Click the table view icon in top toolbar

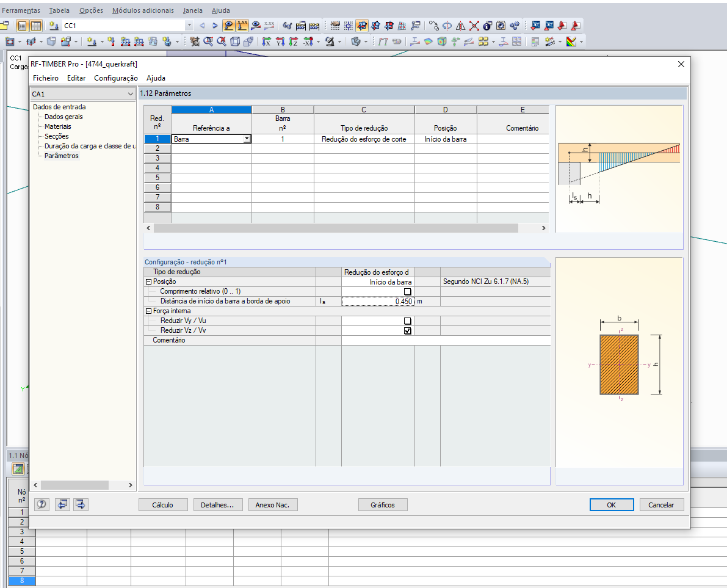pos(35,26)
